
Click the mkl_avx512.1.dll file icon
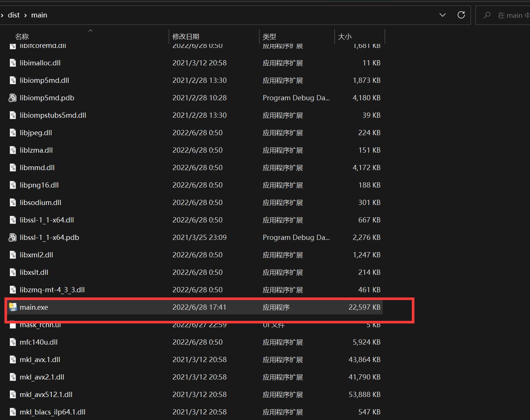pos(13,394)
